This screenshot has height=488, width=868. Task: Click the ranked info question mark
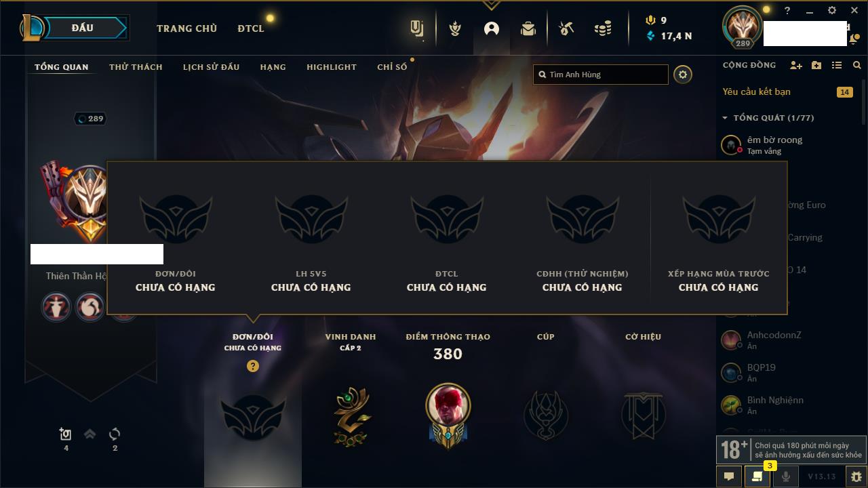[252, 366]
